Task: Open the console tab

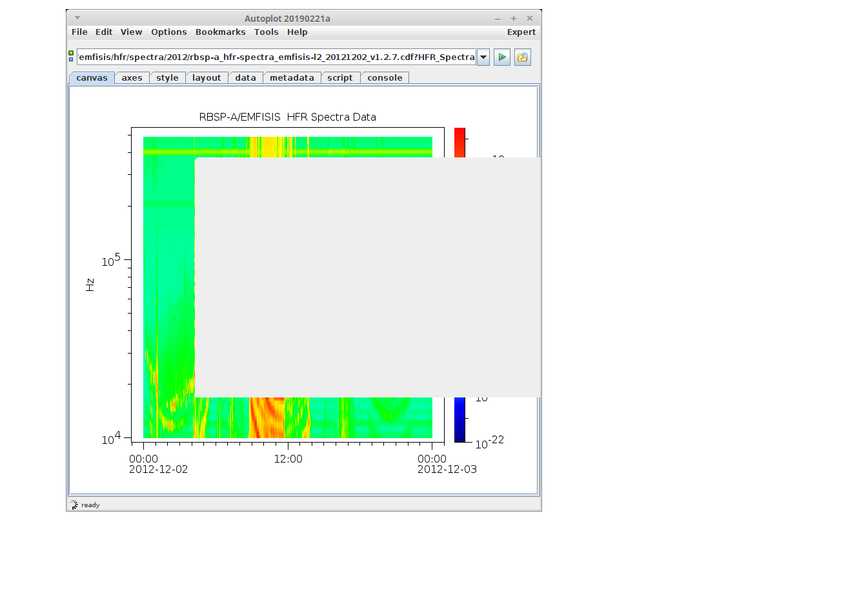Action: pyautogui.click(x=385, y=78)
